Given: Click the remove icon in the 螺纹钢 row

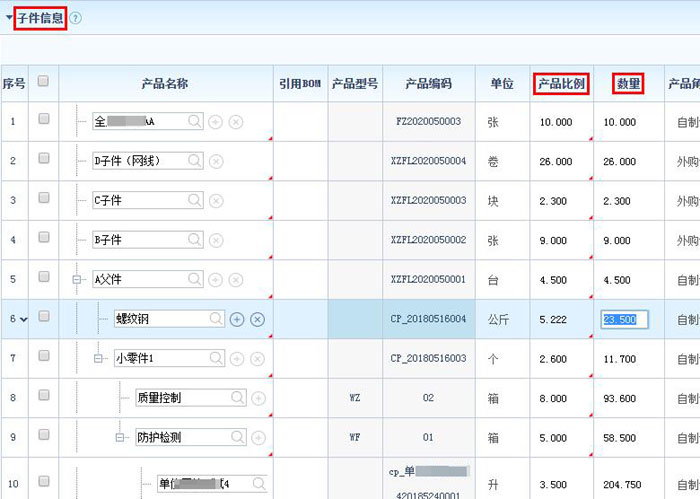Looking at the screenshot, I should pyautogui.click(x=257, y=319).
